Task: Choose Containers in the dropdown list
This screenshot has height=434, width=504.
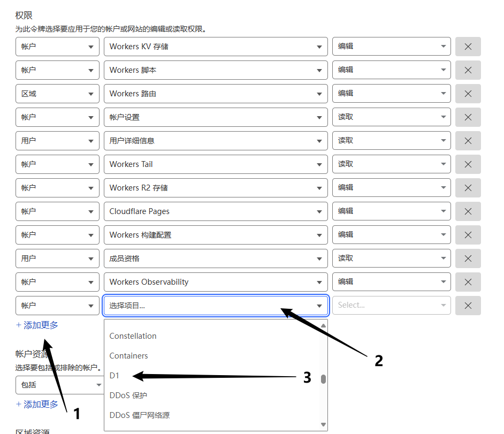Action: pos(128,356)
